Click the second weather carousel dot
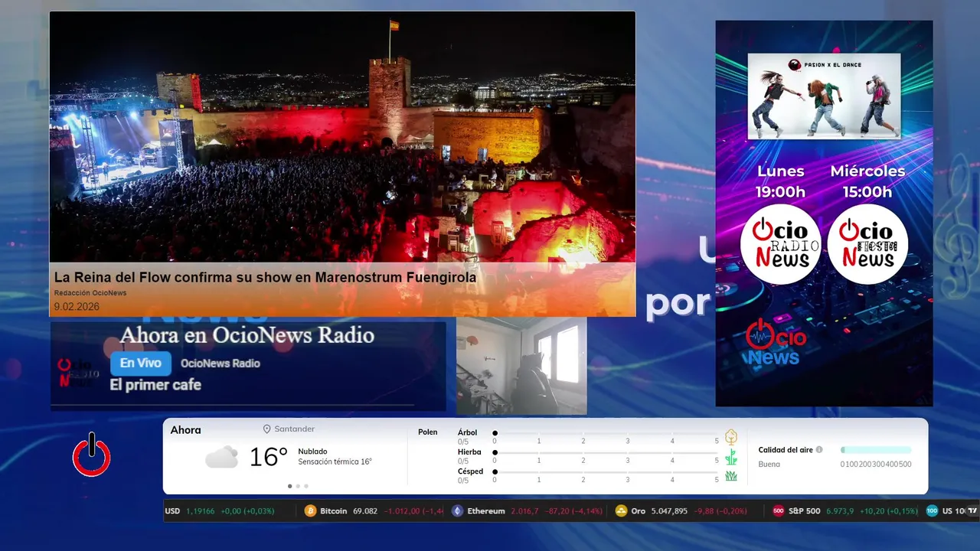 (299, 486)
